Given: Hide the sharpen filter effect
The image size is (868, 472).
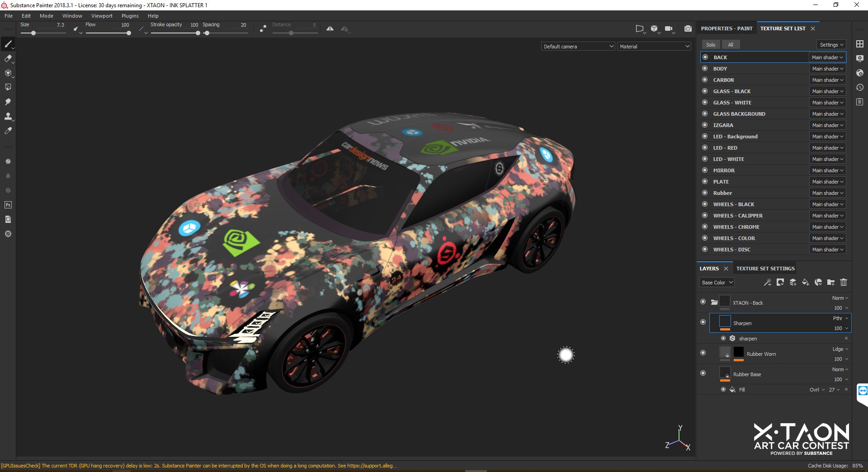Looking at the screenshot, I should (x=723, y=338).
